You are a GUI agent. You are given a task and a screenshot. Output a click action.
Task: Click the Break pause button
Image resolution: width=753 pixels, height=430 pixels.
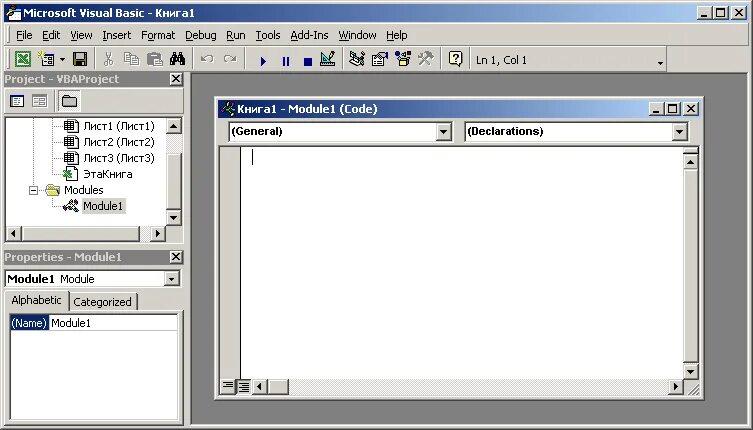coord(286,61)
